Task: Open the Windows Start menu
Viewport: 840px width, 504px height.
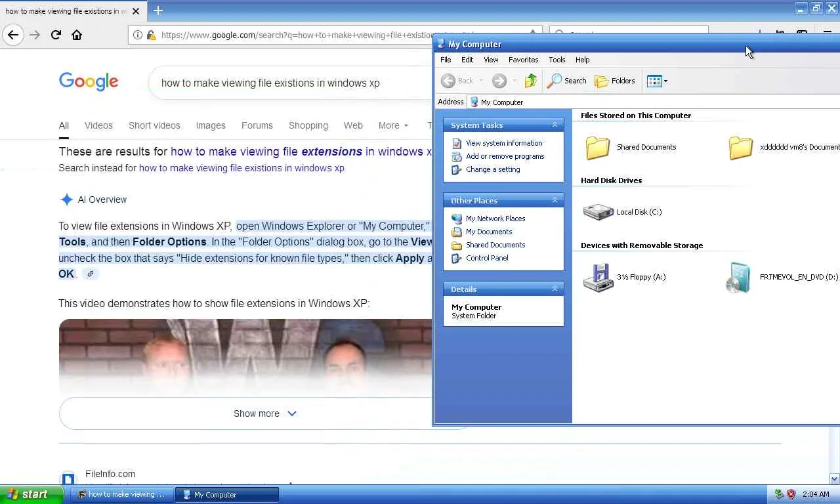Action: click(31, 495)
